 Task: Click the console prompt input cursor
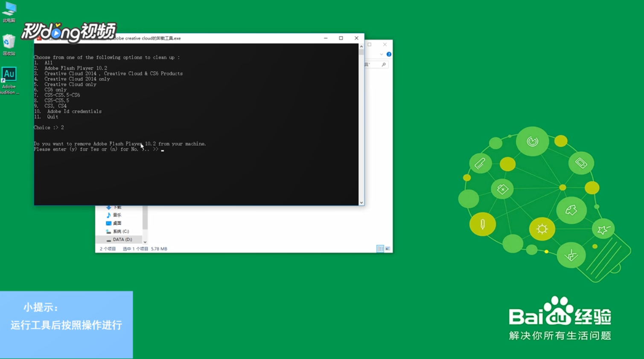coord(162,150)
